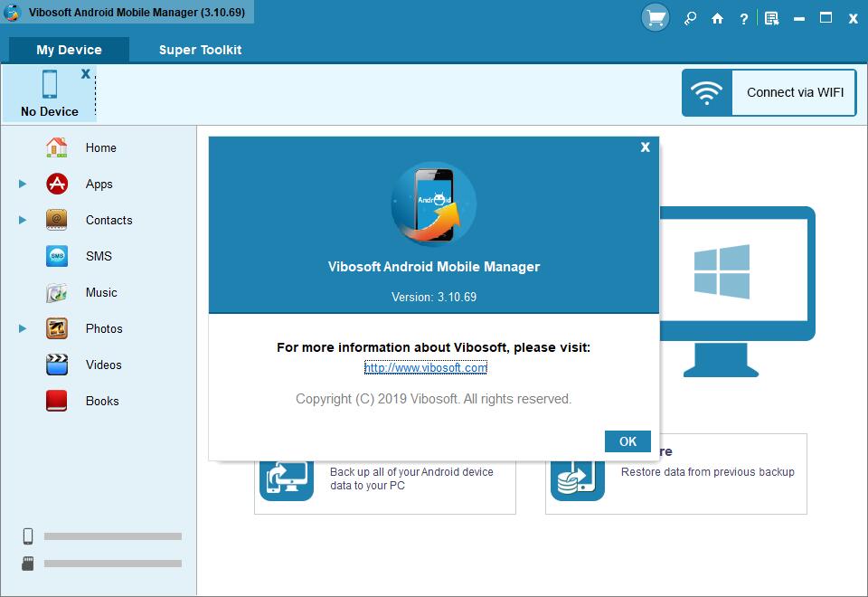Click the Copyright (C) 2019 Vibosoft text
The width and height of the screenshot is (868, 597).
(433, 399)
